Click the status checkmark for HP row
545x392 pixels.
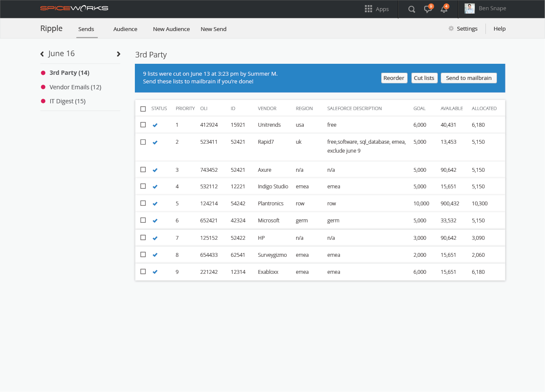click(155, 238)
